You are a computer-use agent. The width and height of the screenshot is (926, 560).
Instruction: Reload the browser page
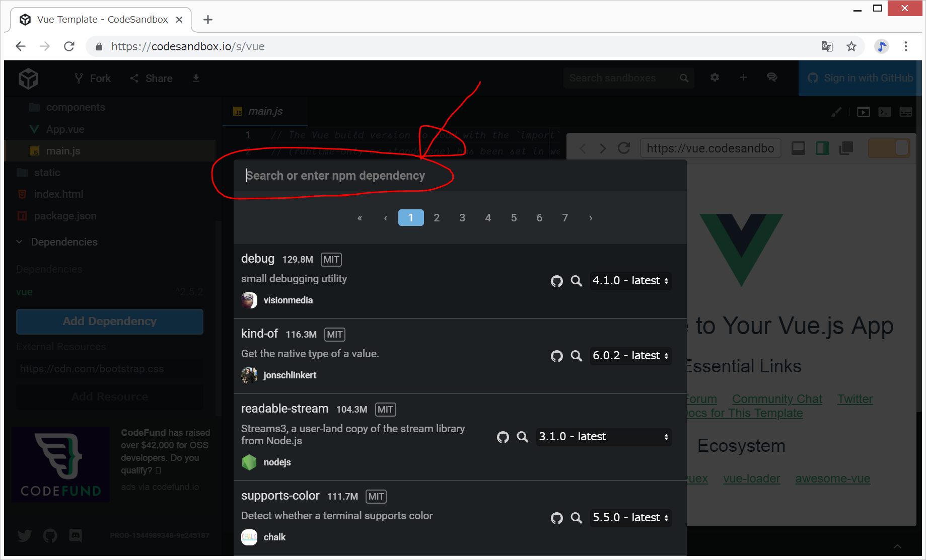pyautogui.click(x=69, y=47)
